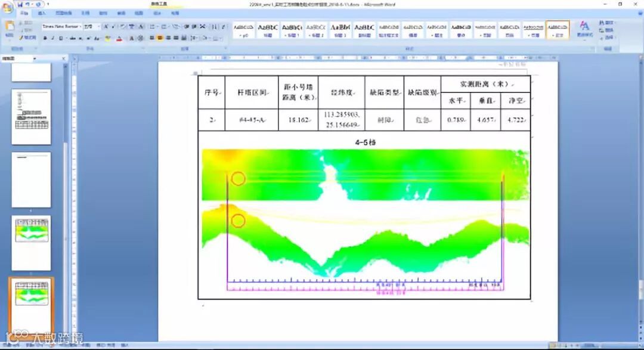Apply the Character Border icon

pos(141,26)
